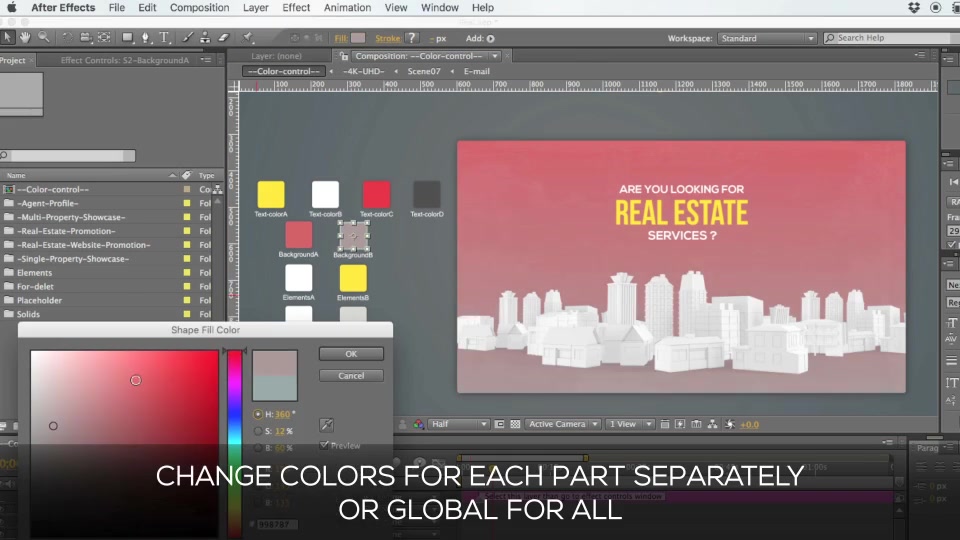Image resolution: width=960 pixels, height=540 pixels.
Task: Click the Add shape arrow button
Action: click(x=490, y=39)
